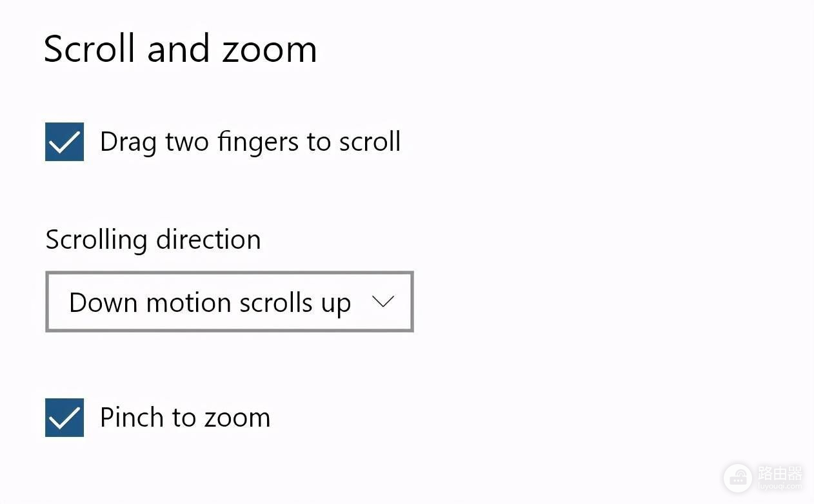The width and height of the screenshot is (814, 504).
Task: Open the Scrolling direction dropdown
Action: [x=229, y=302]
